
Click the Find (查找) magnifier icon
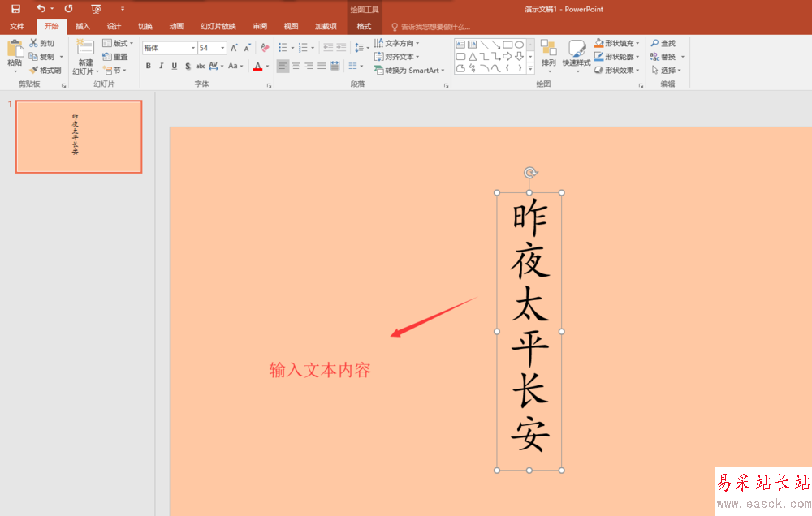coord(654,43)
